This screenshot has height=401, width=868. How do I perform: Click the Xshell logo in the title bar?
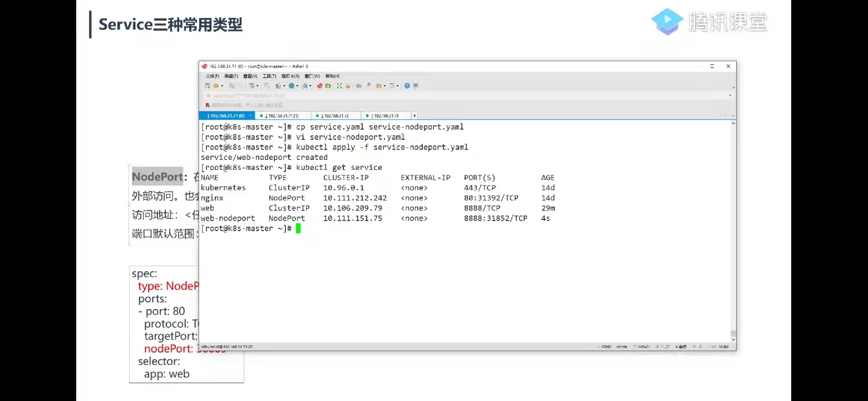click(x=204, y=66)
